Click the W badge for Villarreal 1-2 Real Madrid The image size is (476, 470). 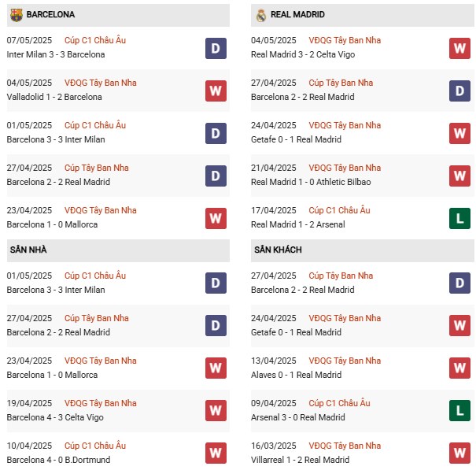pos(459,453)
